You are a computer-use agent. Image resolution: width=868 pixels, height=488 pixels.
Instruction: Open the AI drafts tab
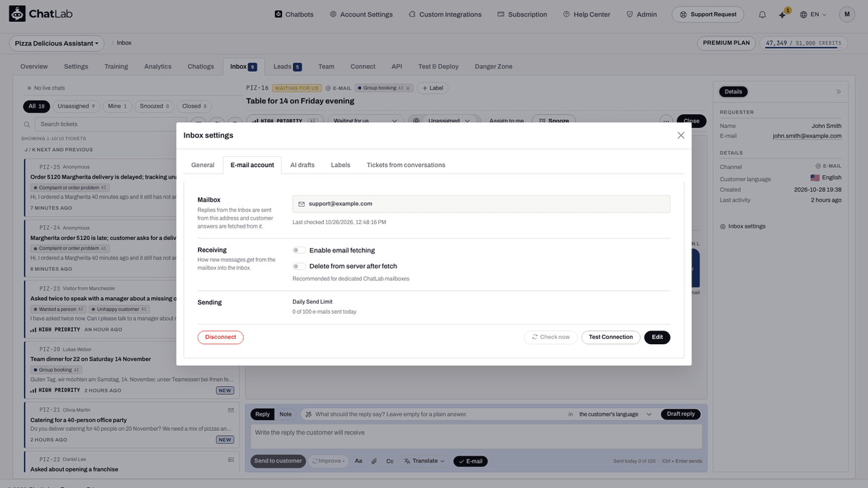(x=302, y=165)
